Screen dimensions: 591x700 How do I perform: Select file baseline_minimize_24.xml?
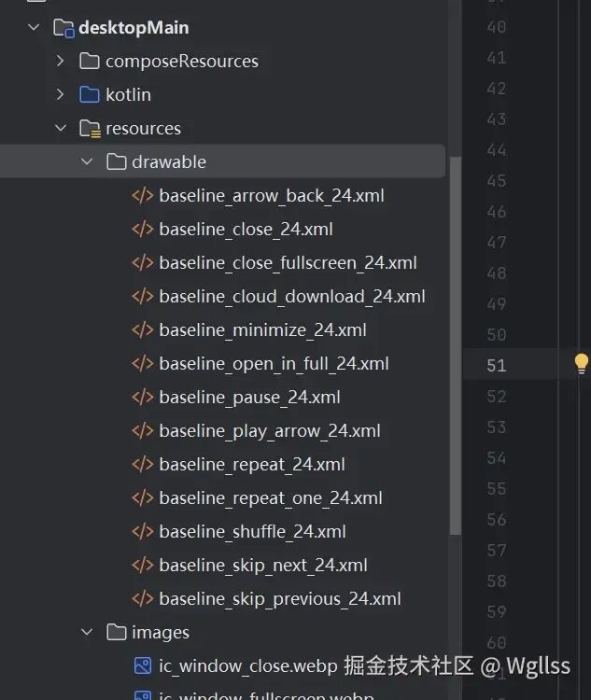pos(262,330)
